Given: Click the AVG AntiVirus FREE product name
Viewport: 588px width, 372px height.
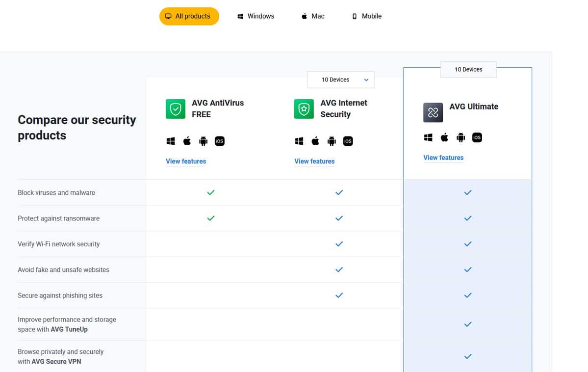Looking at the screenshot, I should (218, 108).
